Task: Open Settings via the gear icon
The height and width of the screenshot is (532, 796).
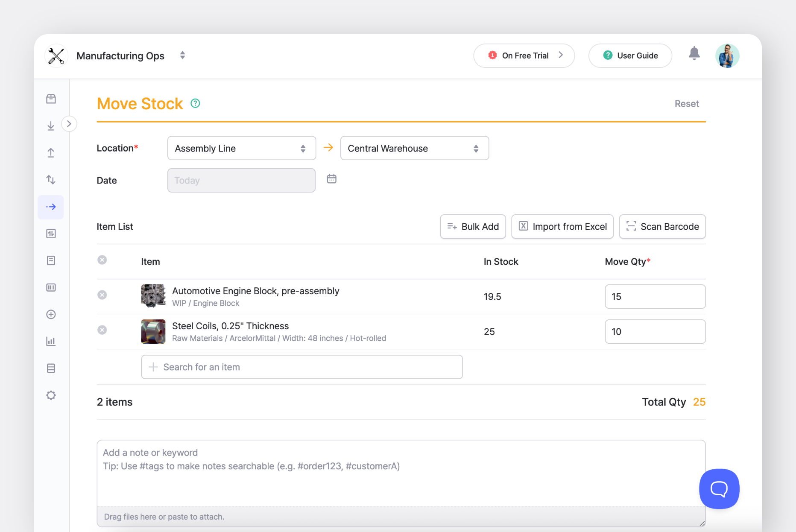Action: [x=51, y=395]
